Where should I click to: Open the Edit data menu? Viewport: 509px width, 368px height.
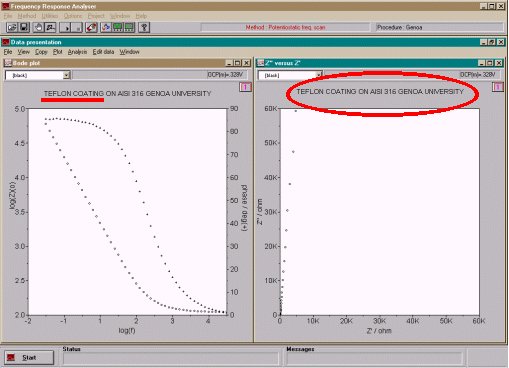103,52
